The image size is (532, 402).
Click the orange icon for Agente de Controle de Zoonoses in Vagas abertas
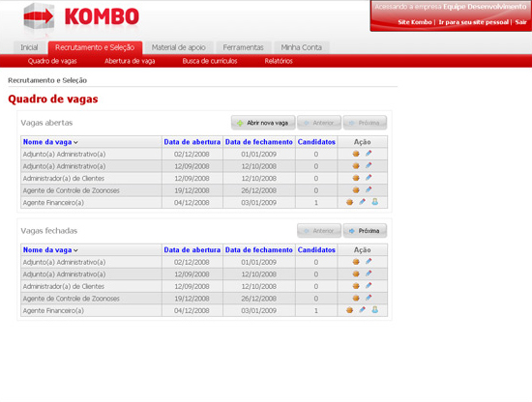(356, 189)
